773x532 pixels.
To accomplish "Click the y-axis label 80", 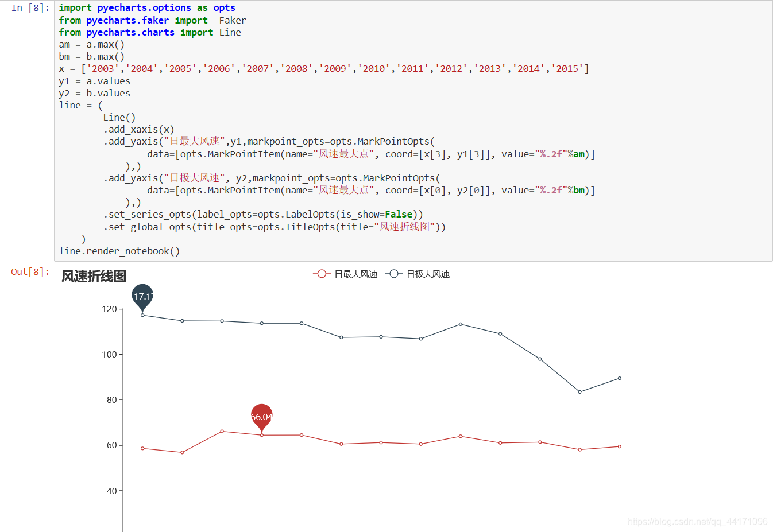I will click(x=111, y=399).
